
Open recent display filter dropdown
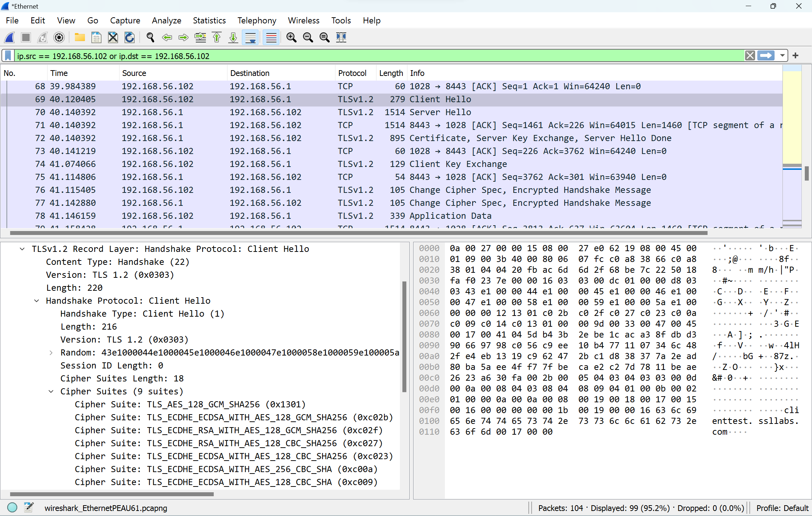pyautogui.click(x=782, y=56)
